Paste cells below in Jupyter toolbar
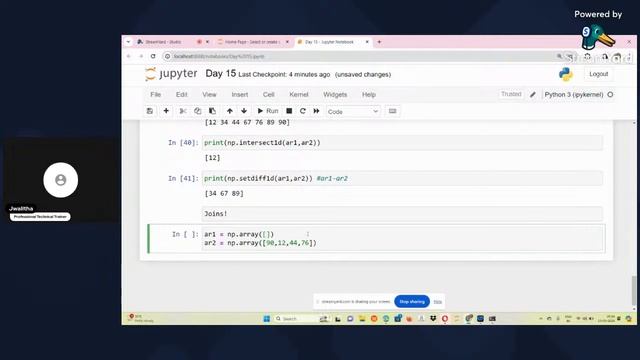640x360 pixels. coord(212,111)
